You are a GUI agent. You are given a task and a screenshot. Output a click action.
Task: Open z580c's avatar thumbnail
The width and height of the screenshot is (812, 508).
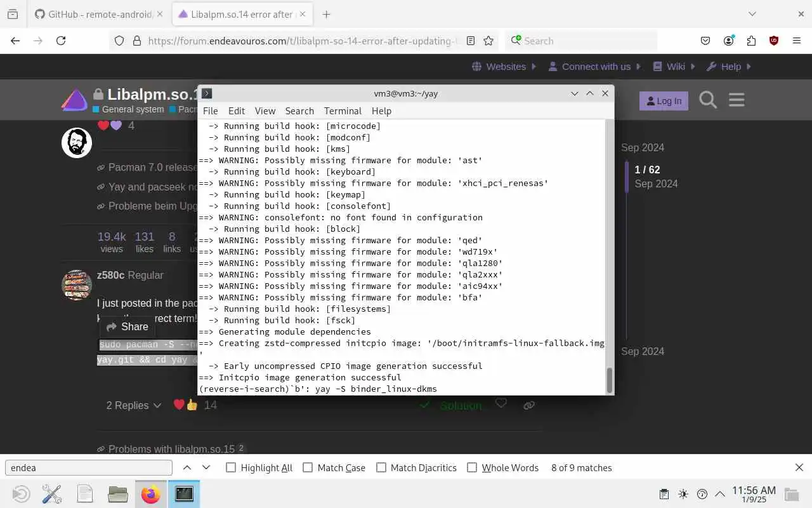tap(77, 284)
